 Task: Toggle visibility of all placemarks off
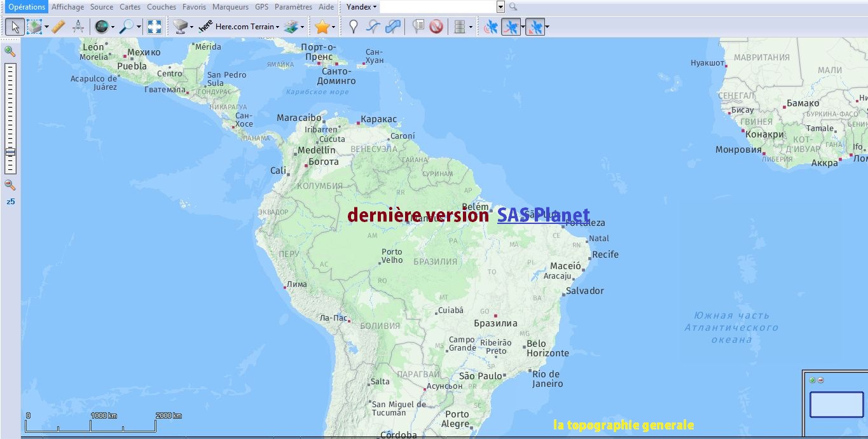tap(437, 26)
